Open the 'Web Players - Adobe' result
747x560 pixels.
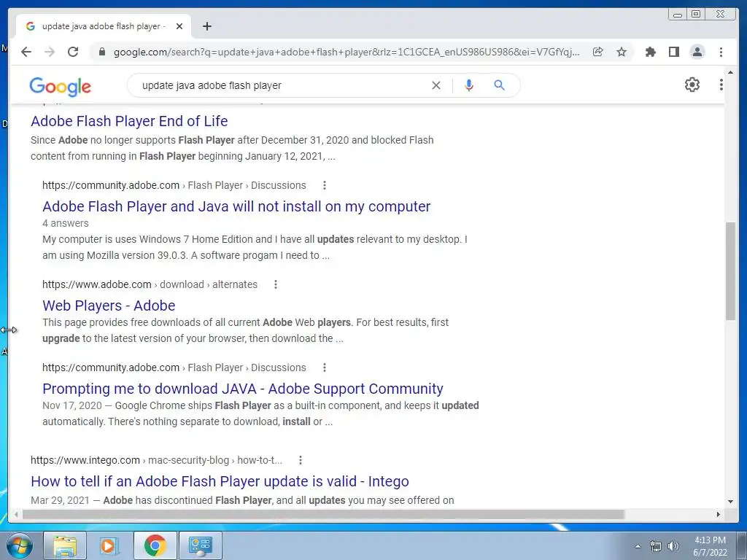pyautogui.click(x=109, y=306)
